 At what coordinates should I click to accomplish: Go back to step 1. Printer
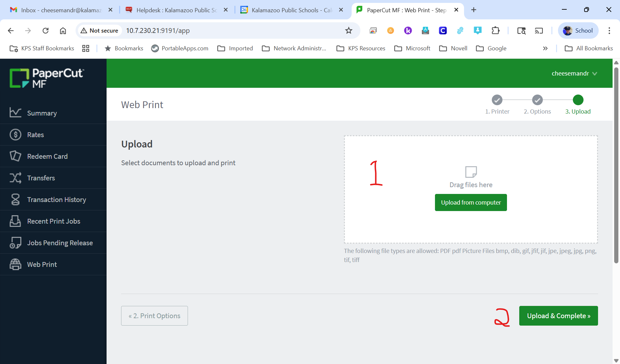[497, 100]
